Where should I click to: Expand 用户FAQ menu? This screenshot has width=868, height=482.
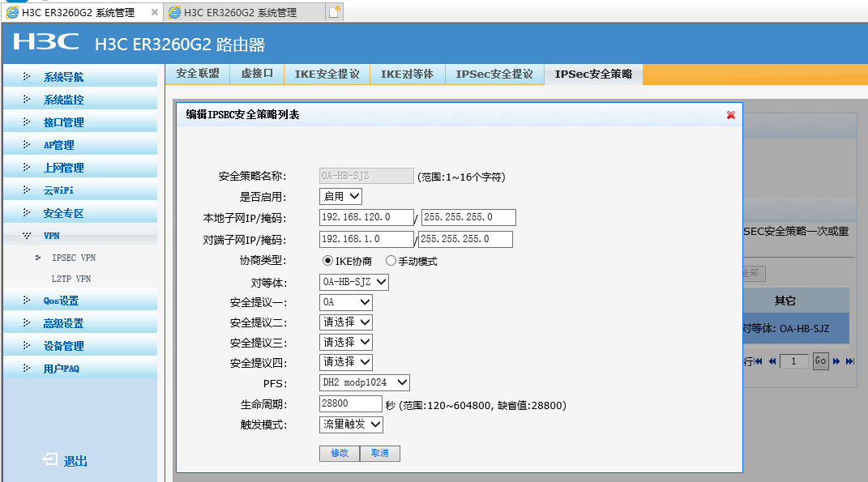click(x=80, y=369)
